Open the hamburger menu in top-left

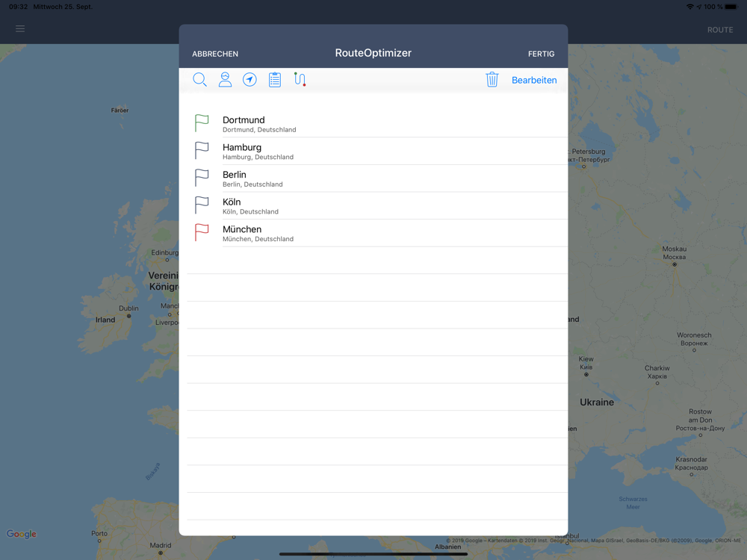[20, 29]
